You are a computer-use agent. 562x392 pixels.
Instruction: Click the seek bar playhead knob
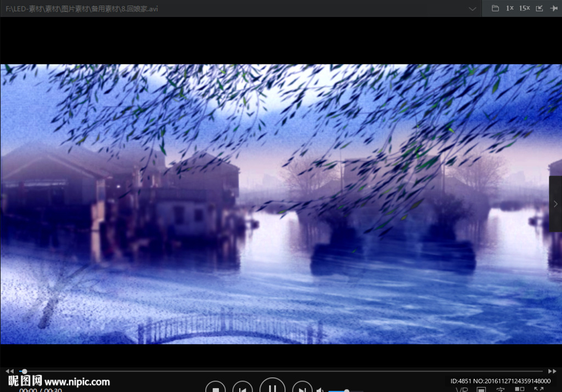[x=24, y=371]
